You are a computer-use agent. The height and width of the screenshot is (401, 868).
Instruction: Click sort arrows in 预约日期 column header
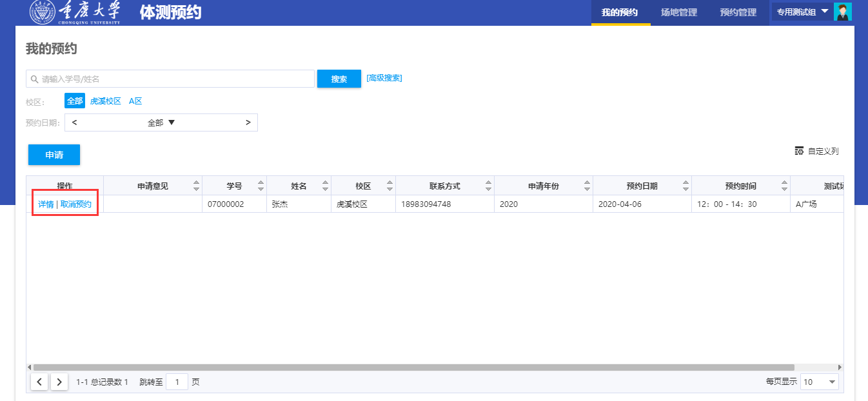(686, 186)
